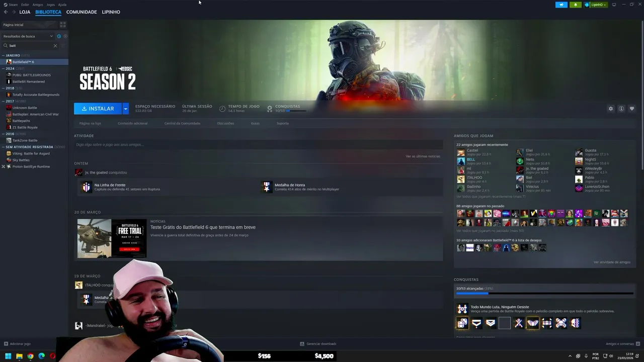Select Battlefield 6 in the game list
The image size is (644, 362).
34,62
